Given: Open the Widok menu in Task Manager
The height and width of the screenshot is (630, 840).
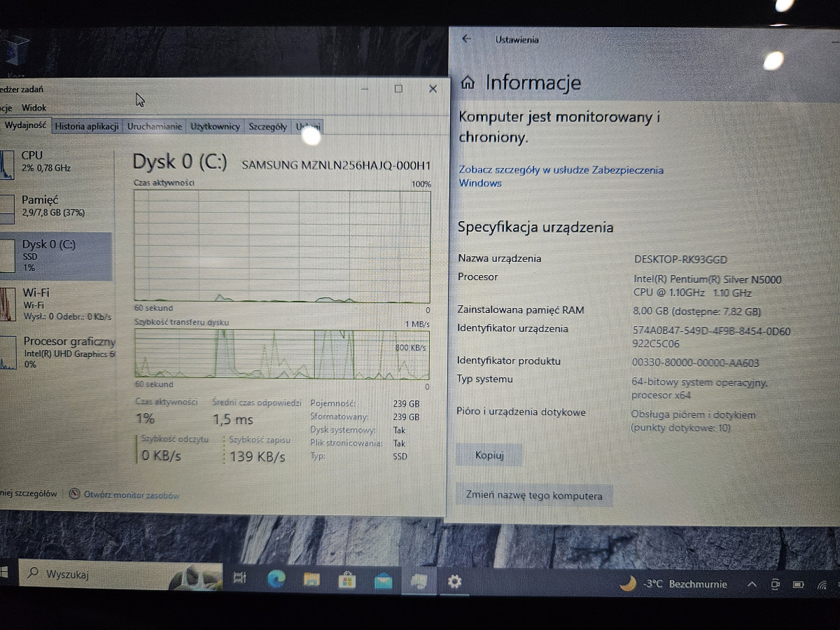Looking at the screenshot, I should click(34, 108).
